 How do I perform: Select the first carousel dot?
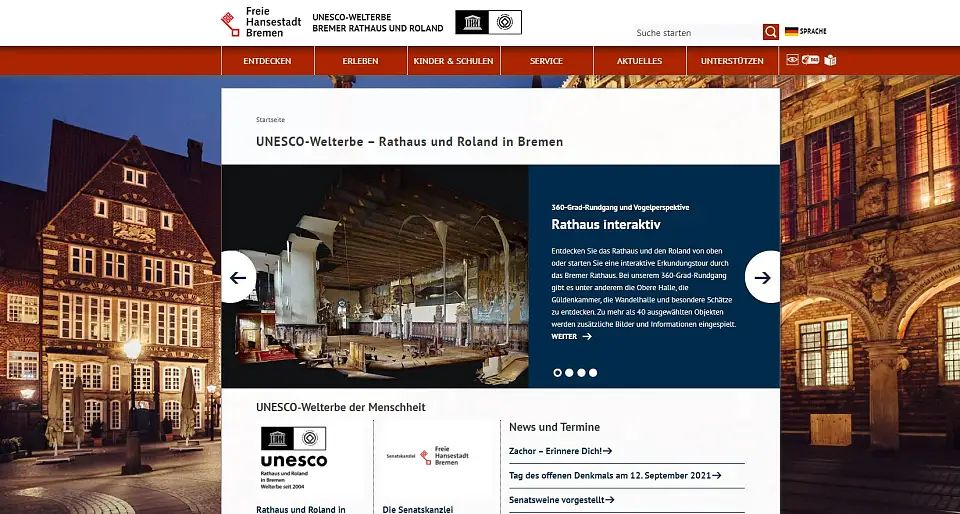coord(557,372)
